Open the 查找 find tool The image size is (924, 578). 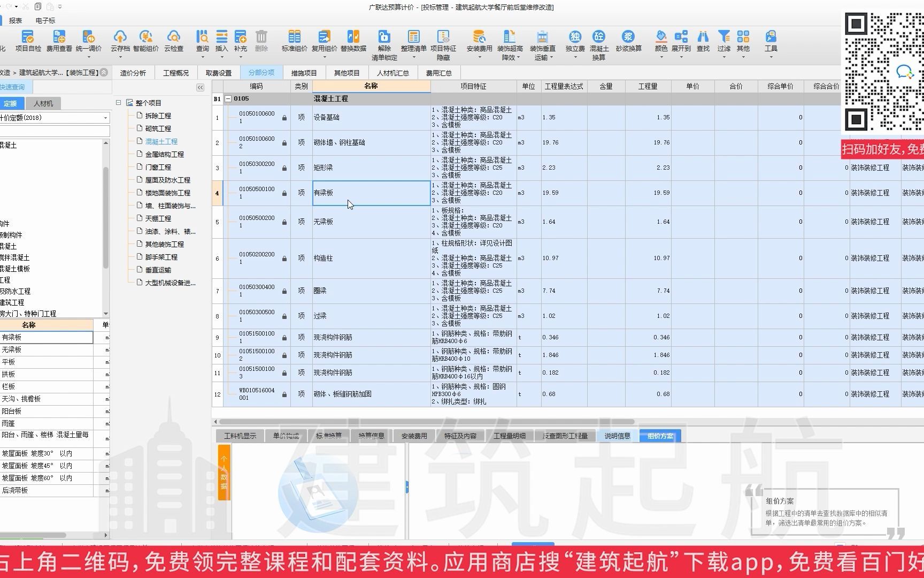(703, 41)
